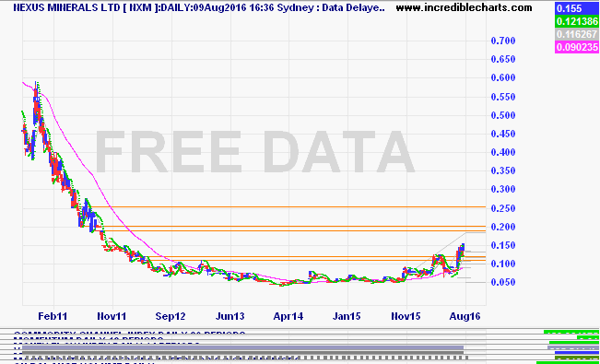600x364 pixels.
Task: Click the Sep12 date label
Action: click(x=171, y=316)
